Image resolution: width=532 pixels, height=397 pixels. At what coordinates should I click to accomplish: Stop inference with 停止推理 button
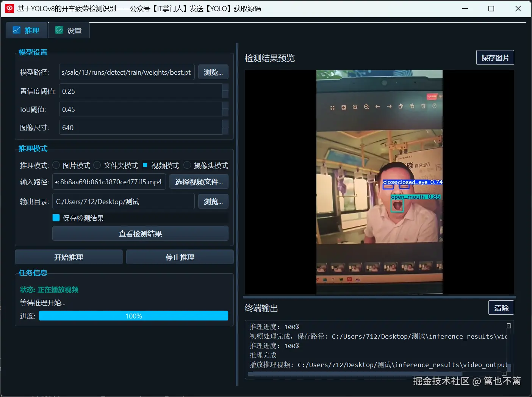(x=180, y=257)
